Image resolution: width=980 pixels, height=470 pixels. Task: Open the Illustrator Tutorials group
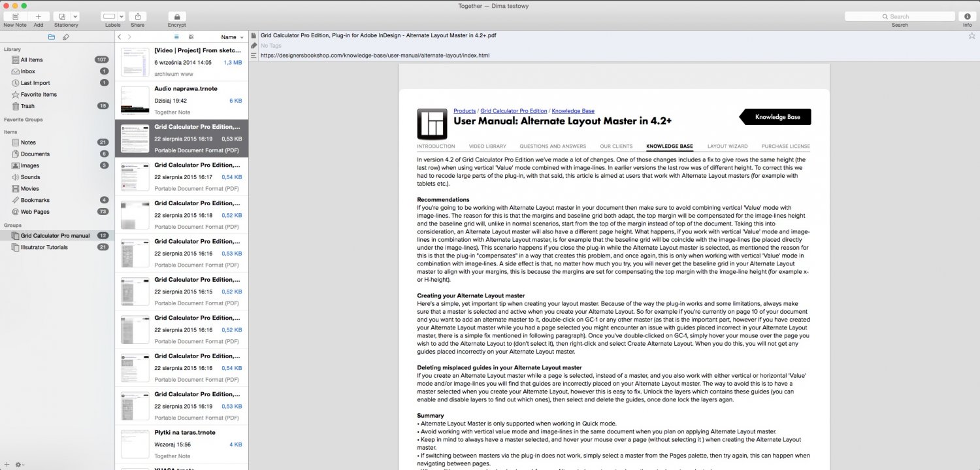(x=57, y=247)
